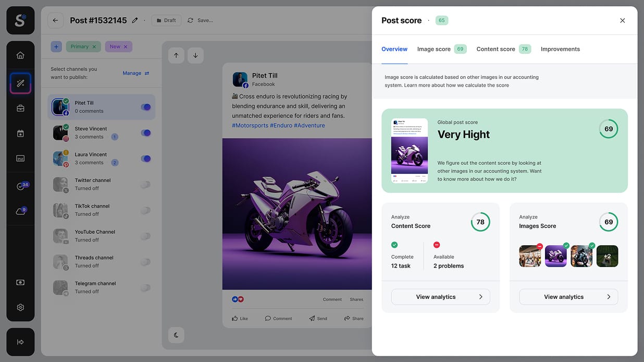Disable the Pitet Till channel toggle
The width and height of the screenshot is (644, 362).
tap(146, 107)
